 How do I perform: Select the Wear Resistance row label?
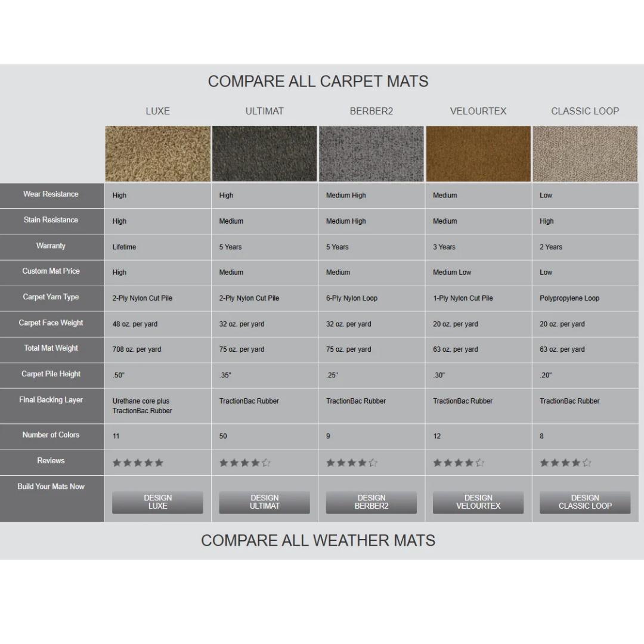(x=51, y=194)
